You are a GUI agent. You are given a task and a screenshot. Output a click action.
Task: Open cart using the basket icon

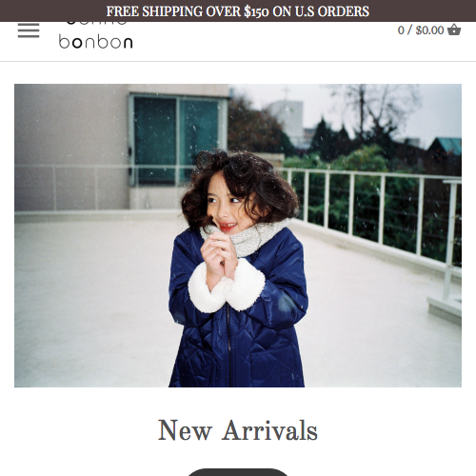(454, 30)
